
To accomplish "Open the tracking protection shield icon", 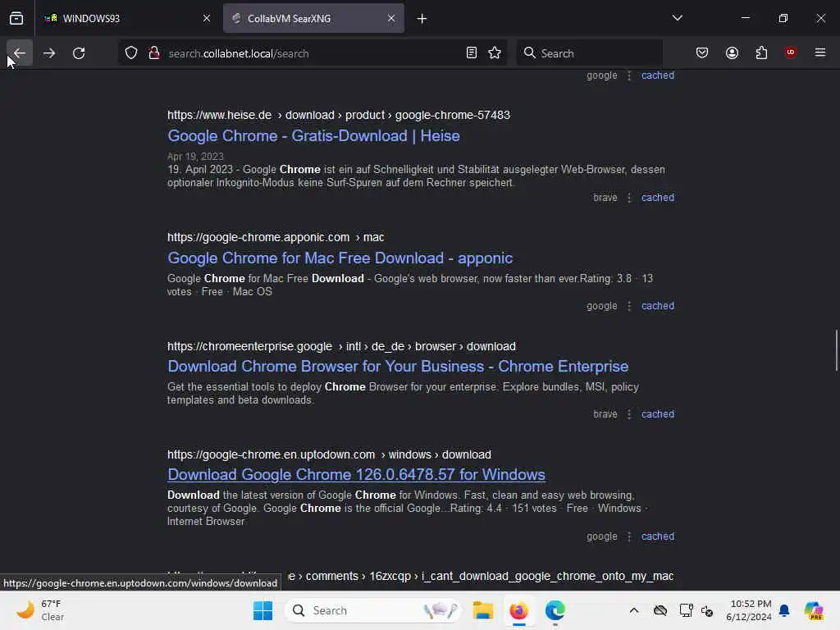I will [x=131, y=53].
